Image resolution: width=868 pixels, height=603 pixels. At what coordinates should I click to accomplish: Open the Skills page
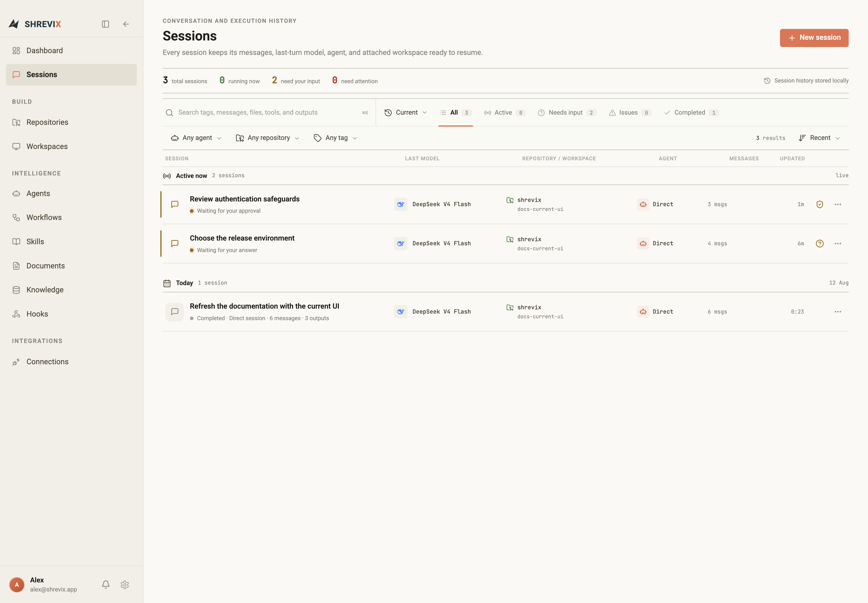click(x=71, y=242)
